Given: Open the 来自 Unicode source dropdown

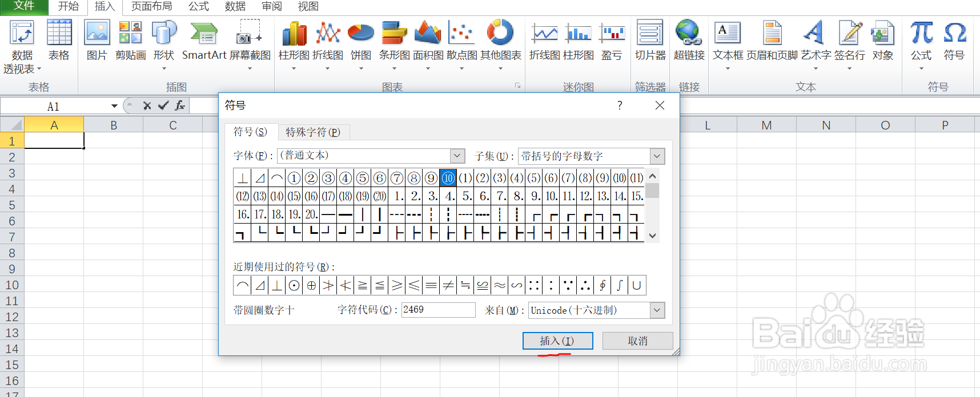Looking at the screenshot, I should coord(657,310).
